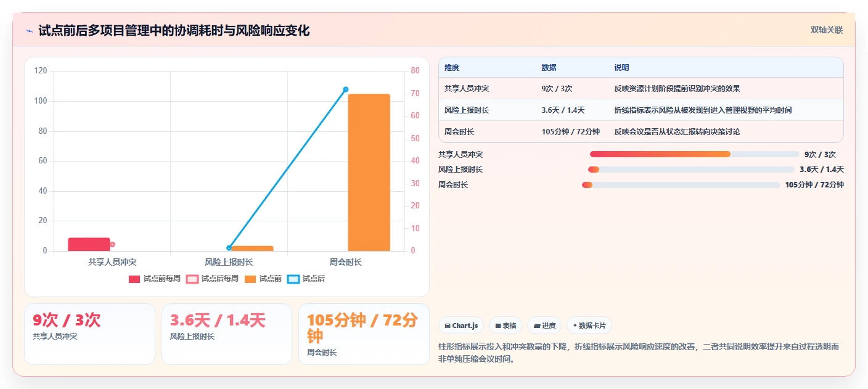Click table cell 105分钟 / 72分钟
The width and height of the screenshot is (868, 389).
click(x=570, y=132)
